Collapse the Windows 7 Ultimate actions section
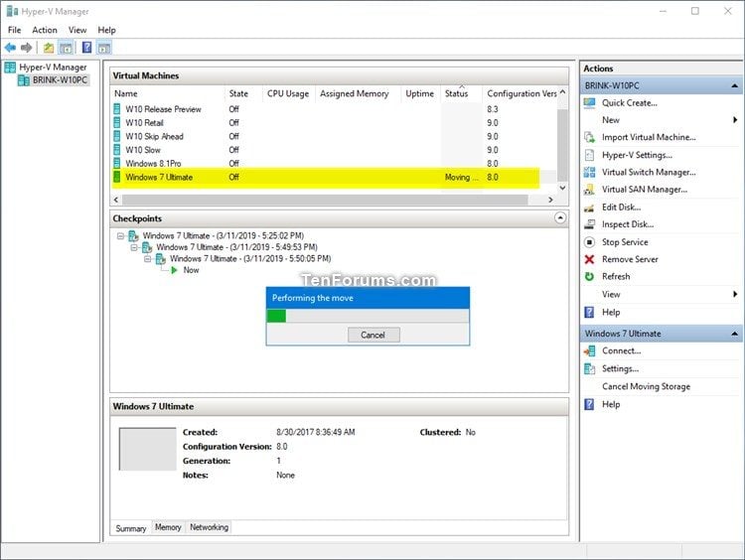The height and width of the screenshot is (560, 745). pos(734,334)
